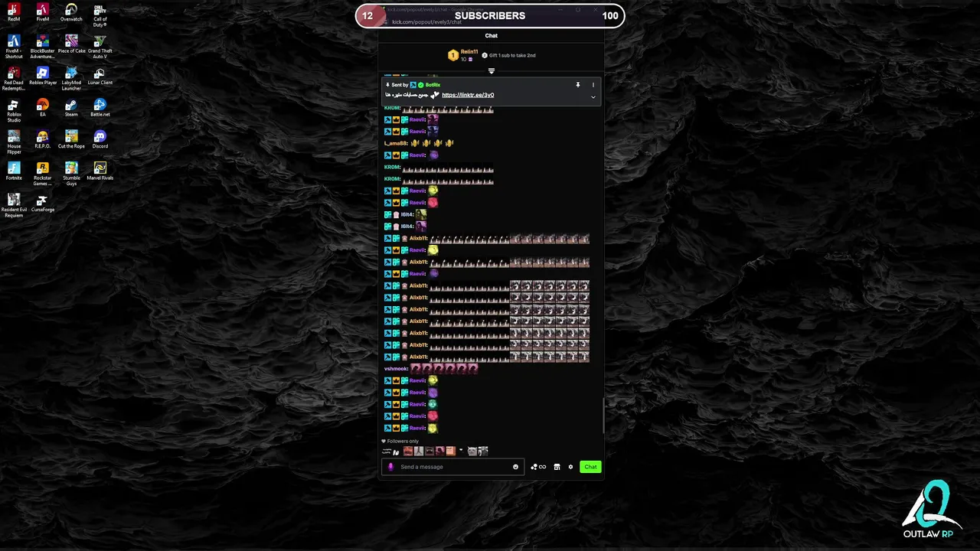
Task: Open pinned message three-dot options menu
Action: (x=593, y=85)
